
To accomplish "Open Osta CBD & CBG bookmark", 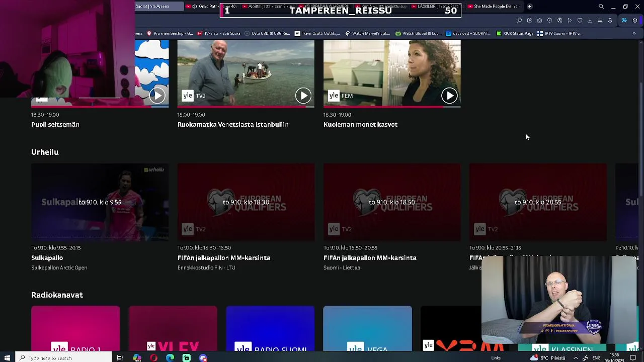I will point(267,33).
